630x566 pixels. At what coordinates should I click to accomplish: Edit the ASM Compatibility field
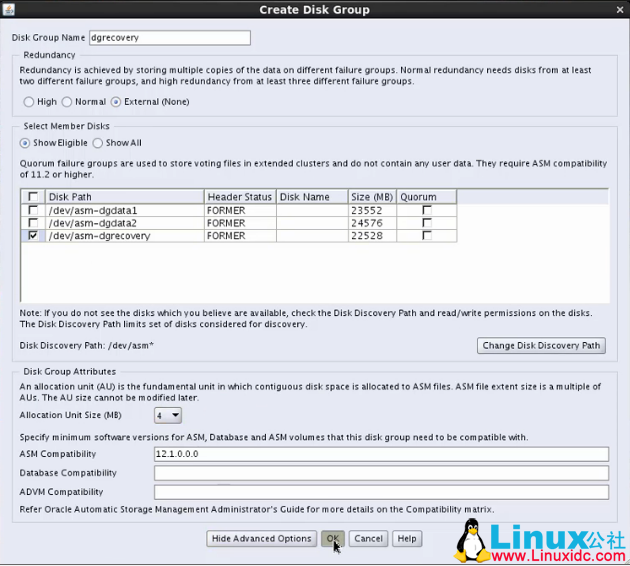point(381,454)
